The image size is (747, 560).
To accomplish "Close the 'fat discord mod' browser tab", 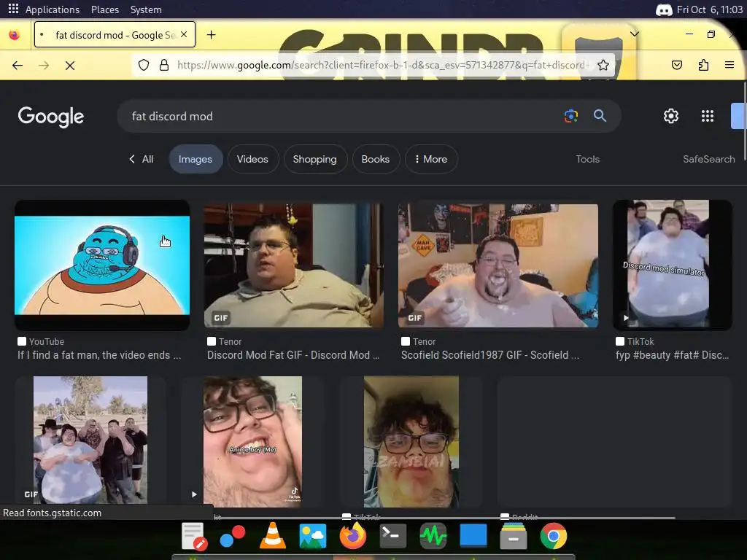I will (184, 35).
